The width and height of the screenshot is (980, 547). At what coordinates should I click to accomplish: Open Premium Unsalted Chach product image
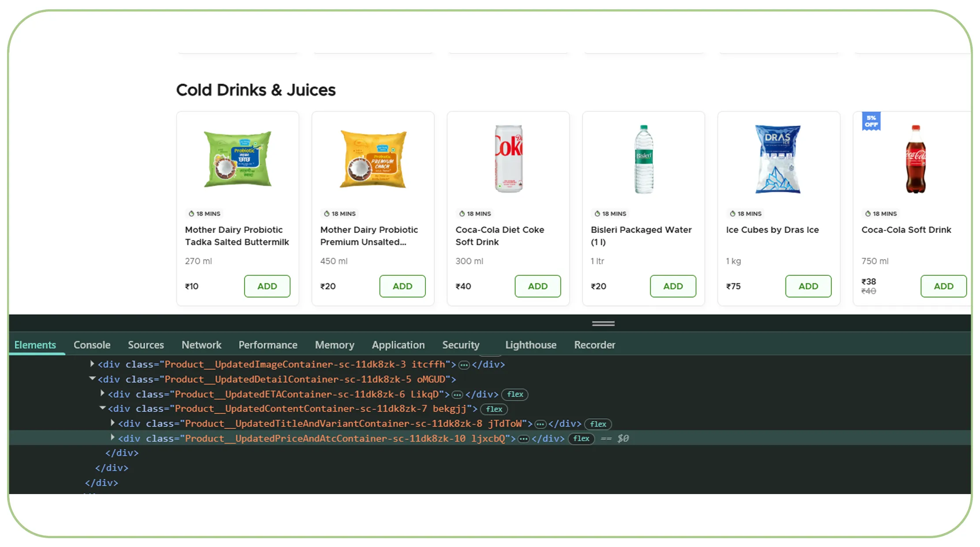373,159
